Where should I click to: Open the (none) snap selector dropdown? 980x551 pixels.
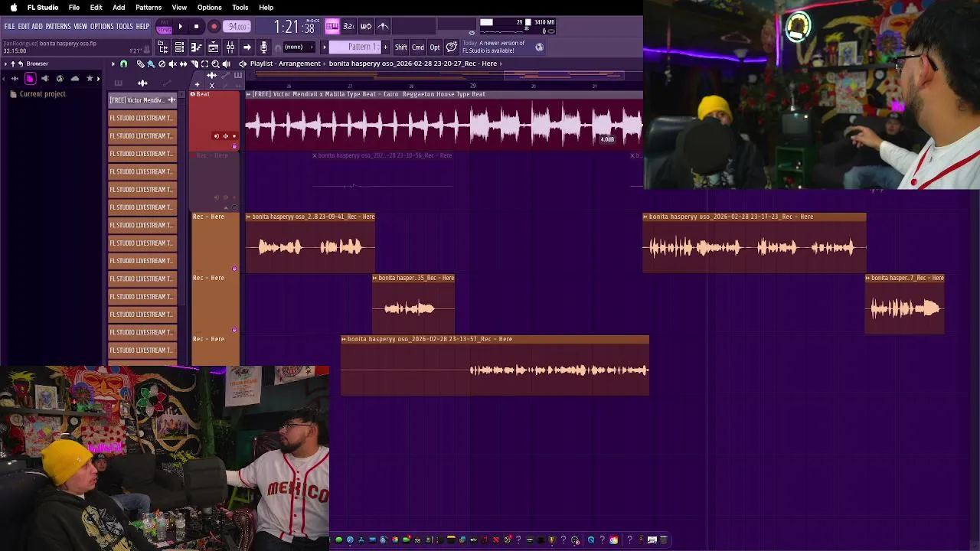299,47
